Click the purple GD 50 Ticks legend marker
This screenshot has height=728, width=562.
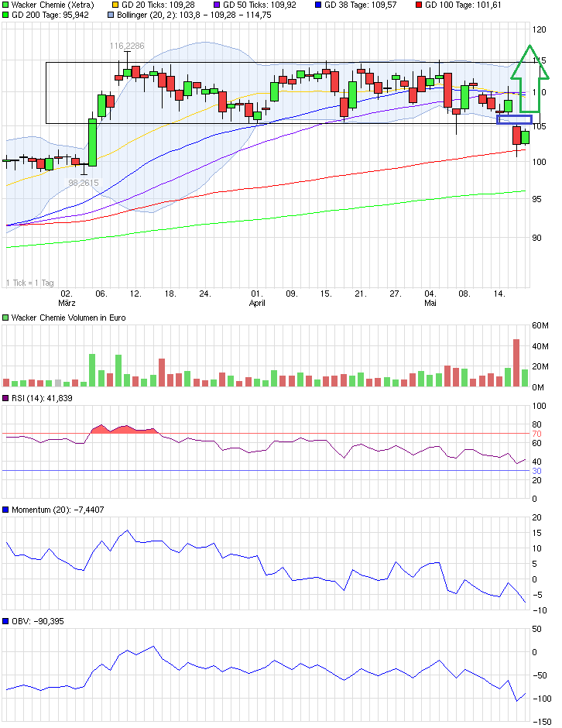click(x=217, y=5)
